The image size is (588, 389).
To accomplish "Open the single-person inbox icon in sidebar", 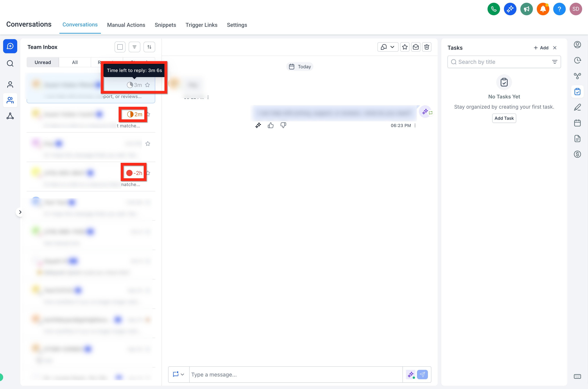I will pyautogui.click(x=10, y=85).
